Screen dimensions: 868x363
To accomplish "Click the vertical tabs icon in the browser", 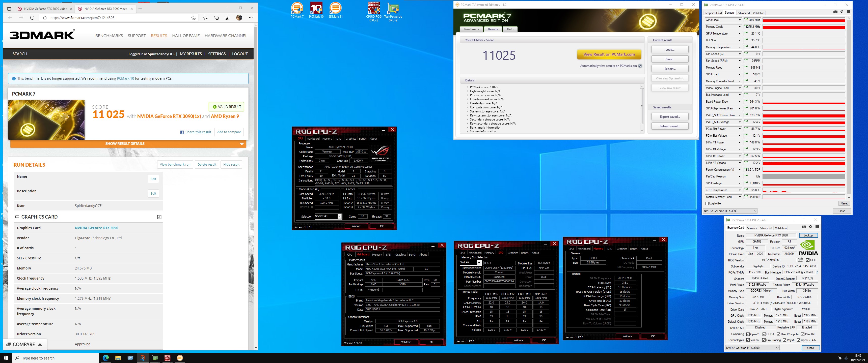I will (9, 8).
